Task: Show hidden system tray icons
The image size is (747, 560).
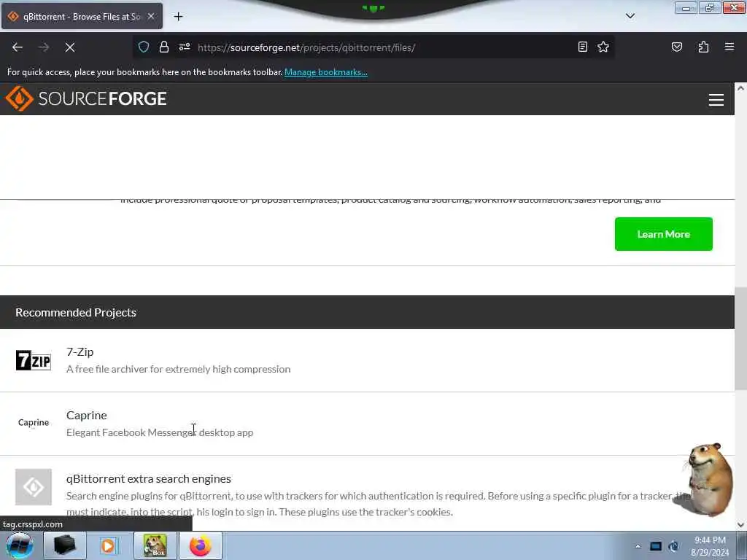Action: pyautogui.click(x=638, y=546)
